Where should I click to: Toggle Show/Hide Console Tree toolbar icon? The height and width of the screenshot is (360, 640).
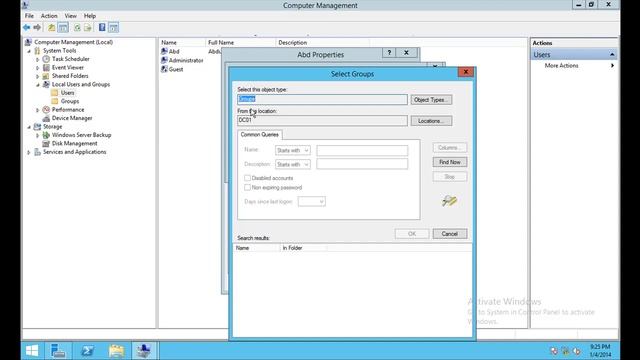coord(63,27)
